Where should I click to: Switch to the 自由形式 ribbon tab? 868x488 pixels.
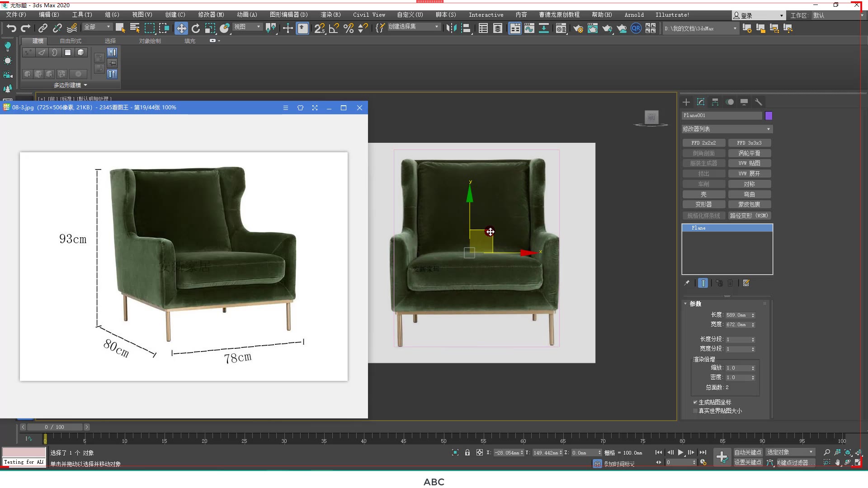click(71, 41)
